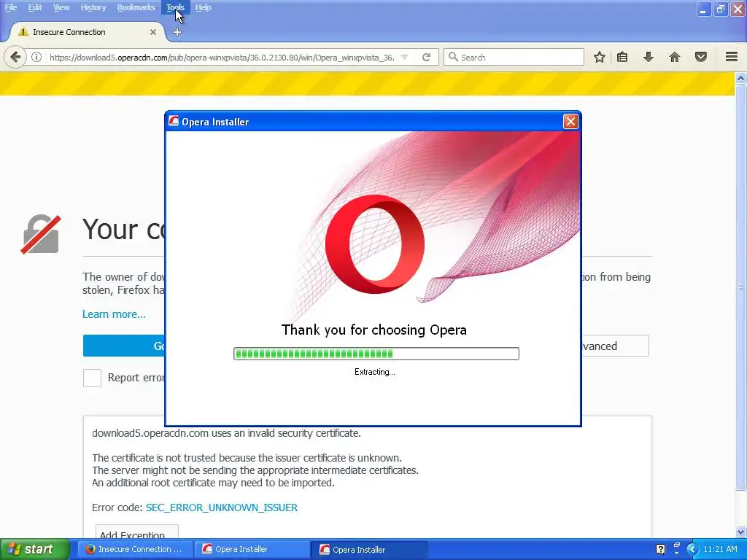Screen dimensions: 747x560
Task: Click the vertical scrollbar thumb
Action: (x=740, y=287)
